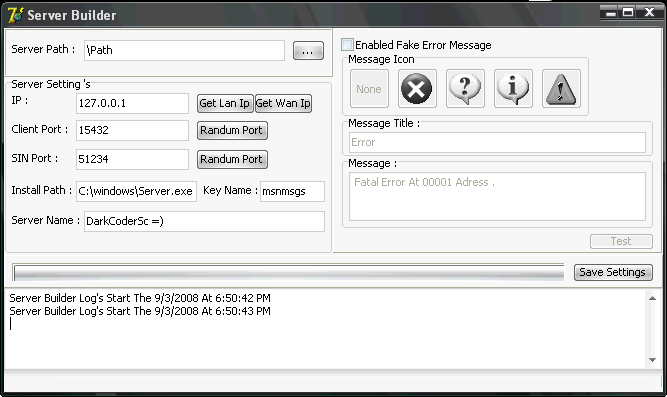Select the warning triangle message icon
This screenshot has width=667, height=397.
[x=561, y=89]
